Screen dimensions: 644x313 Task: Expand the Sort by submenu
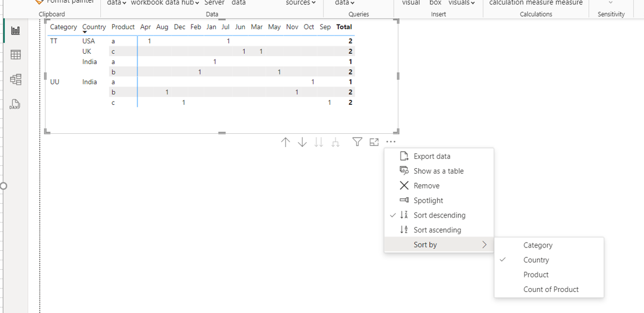pos(439,245)
